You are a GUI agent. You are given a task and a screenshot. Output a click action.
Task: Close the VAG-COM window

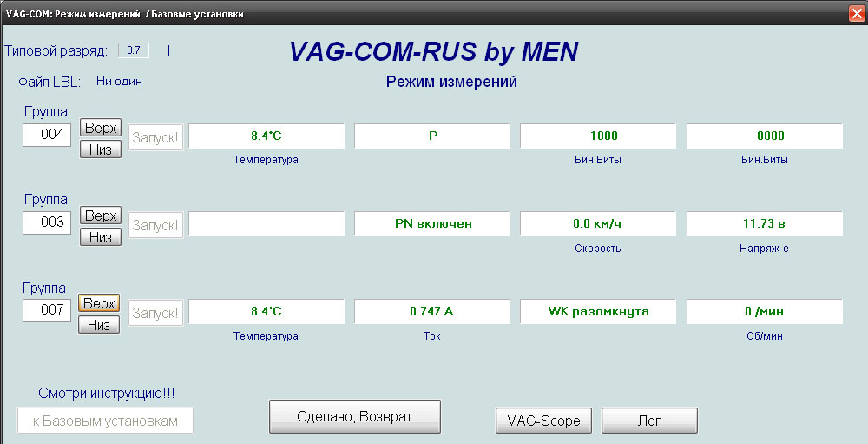pyautogui.click(x=857, y=14)
